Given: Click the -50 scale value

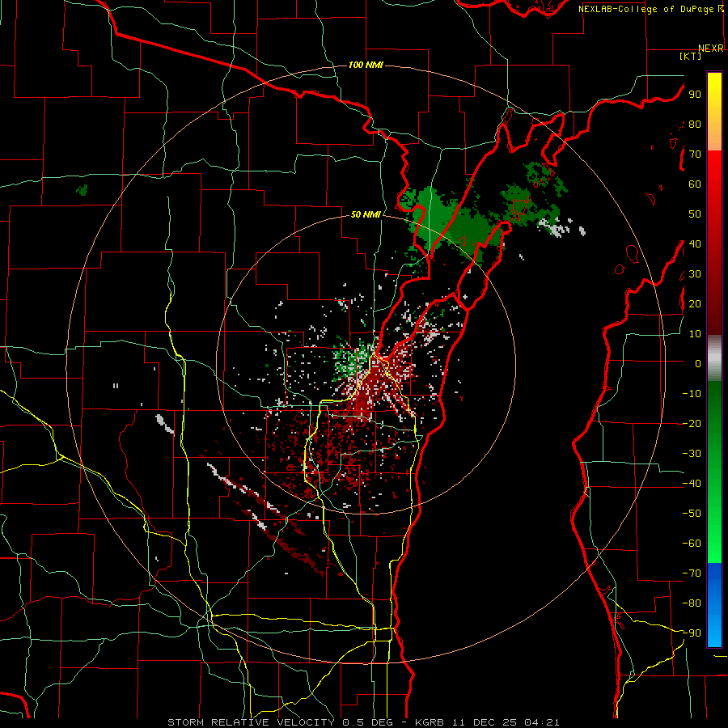Looking at the screenshot, I should click(692, 513).
